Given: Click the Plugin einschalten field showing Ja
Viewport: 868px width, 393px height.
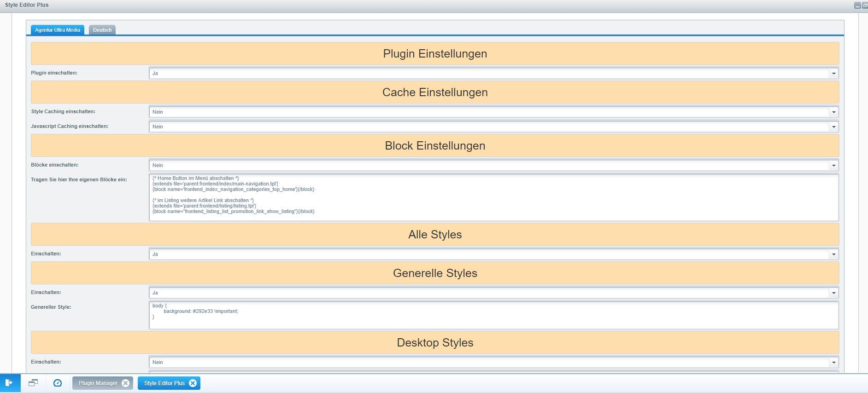Looking at the screenshot, I should coord(489,73).
